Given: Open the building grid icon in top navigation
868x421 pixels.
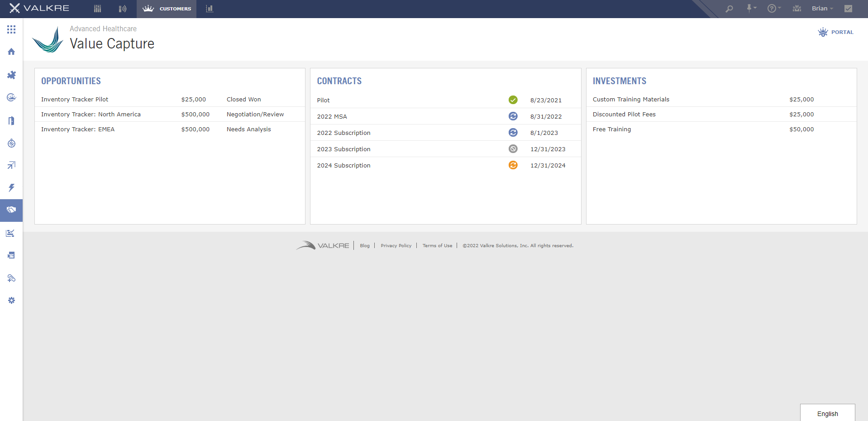Looking at the screenshot, I should (x=97, y=9).
